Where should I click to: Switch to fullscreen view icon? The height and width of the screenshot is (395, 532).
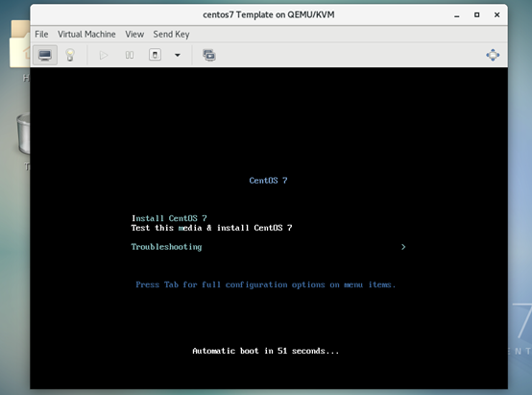[493, 55]
